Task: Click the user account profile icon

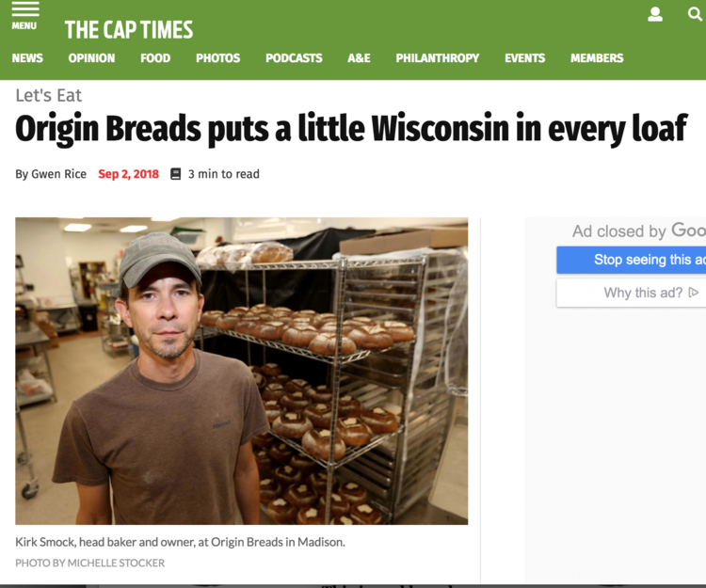Action: coord(655,14)
